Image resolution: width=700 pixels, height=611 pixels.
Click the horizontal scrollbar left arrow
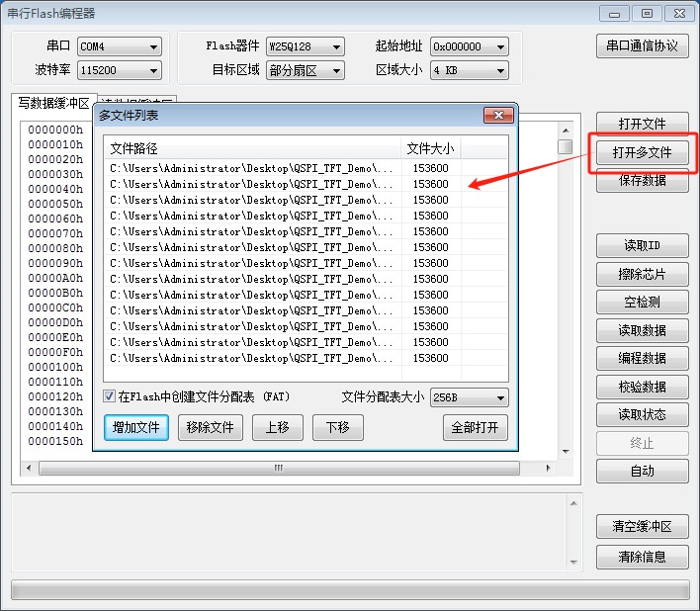click(29, 469)
